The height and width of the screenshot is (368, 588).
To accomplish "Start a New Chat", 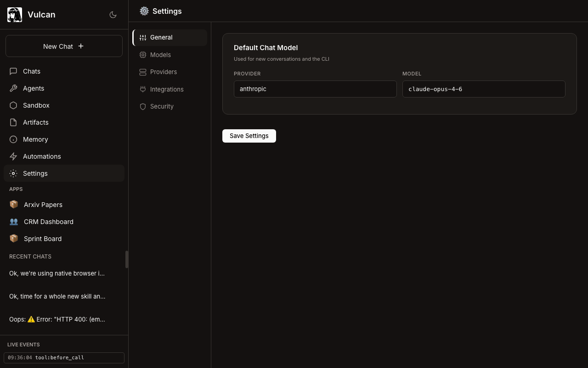I will pos(64,46).
